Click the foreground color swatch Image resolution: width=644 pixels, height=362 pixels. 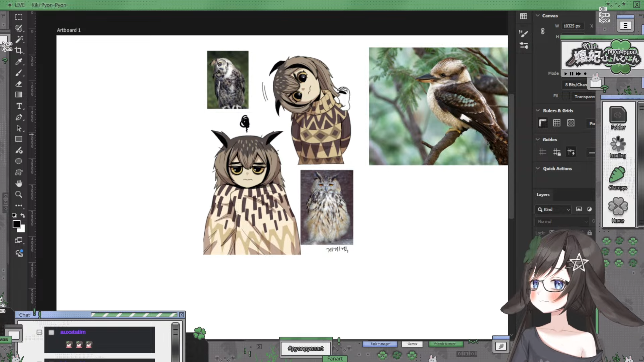[x=17, y=224]
